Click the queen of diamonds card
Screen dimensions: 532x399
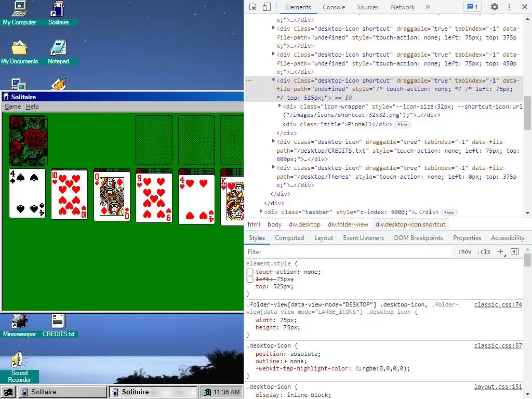(112, 196)
